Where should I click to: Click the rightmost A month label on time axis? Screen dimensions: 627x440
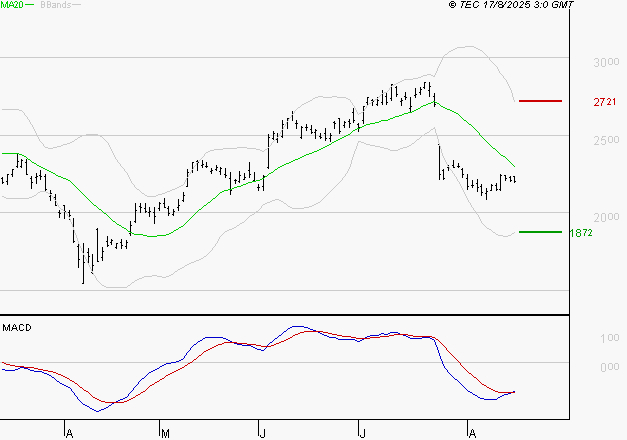470,433
